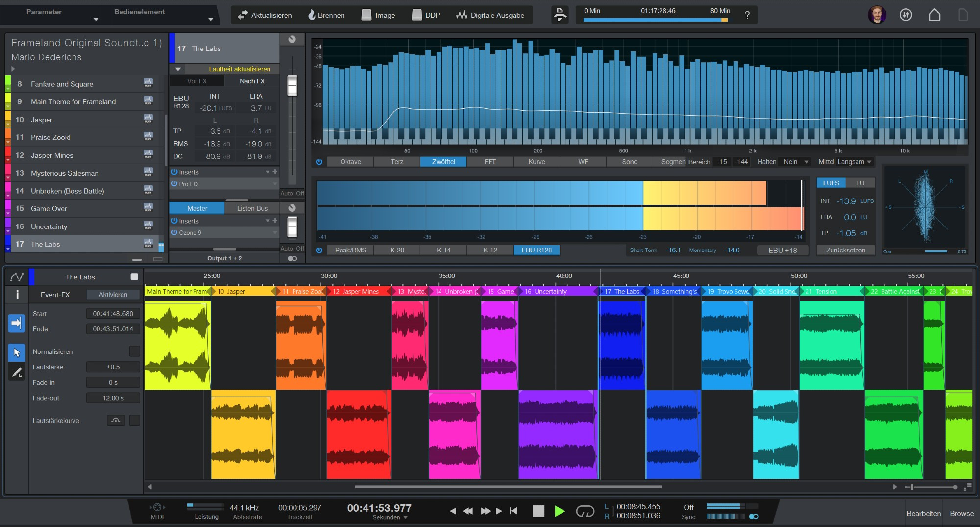Toggle the Pro EQ insert power
Screen dimensions: 980x527
pos(174,184)
